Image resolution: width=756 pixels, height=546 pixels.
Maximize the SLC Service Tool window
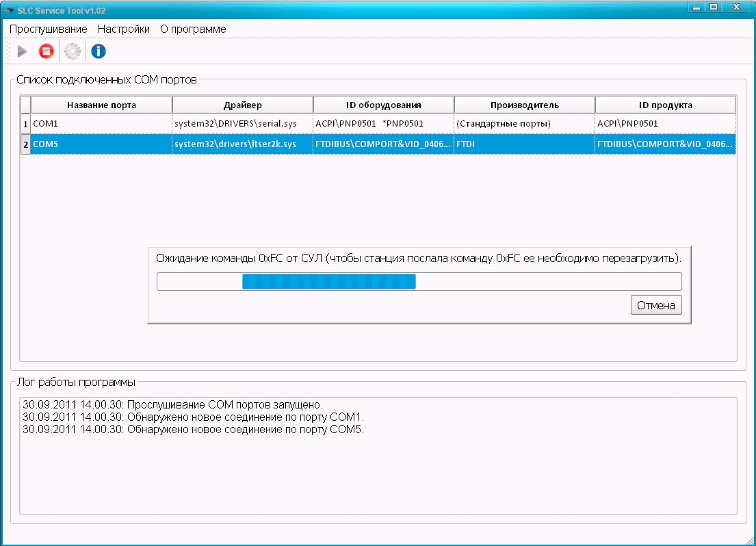coord(714,8)
